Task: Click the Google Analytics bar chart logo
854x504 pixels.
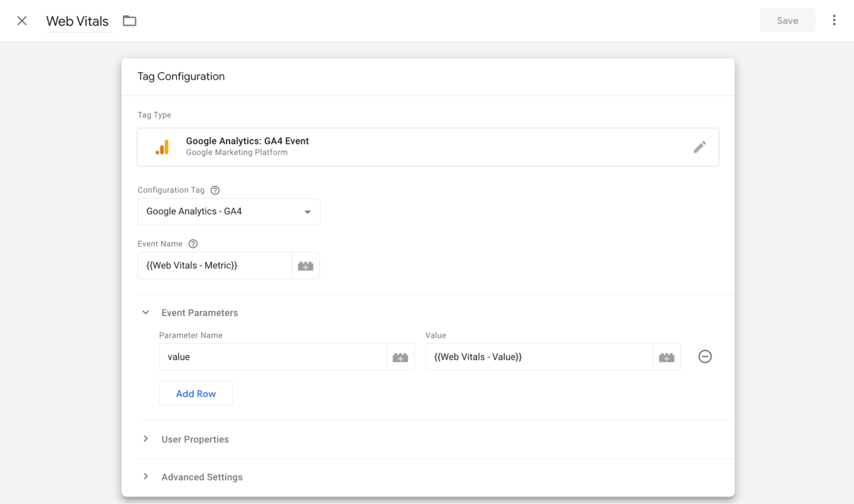Action: 162,147
